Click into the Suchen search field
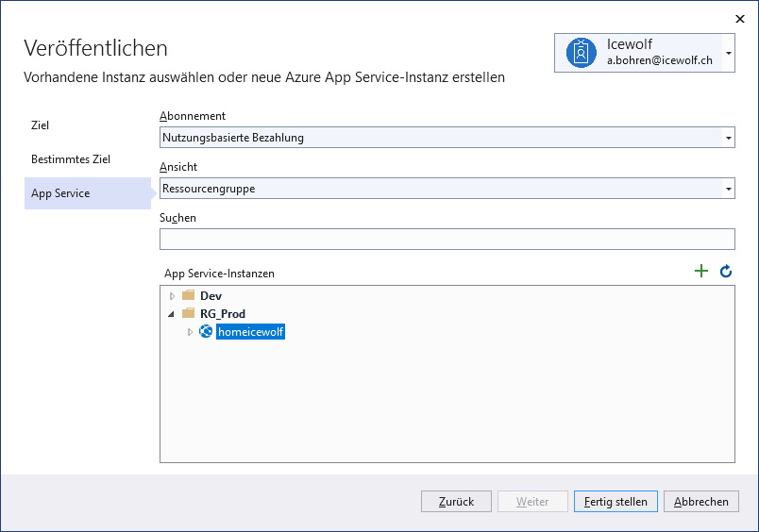The image size is (759, 532). (447, 239)
